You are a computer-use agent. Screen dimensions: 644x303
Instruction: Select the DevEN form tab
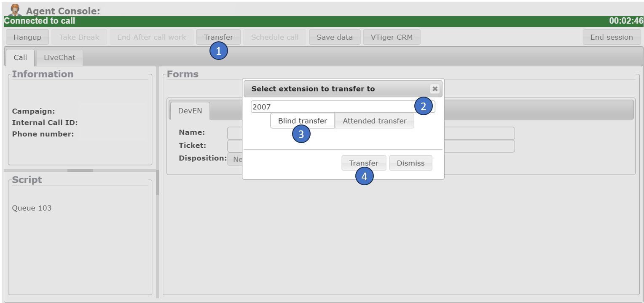[190, 111]
